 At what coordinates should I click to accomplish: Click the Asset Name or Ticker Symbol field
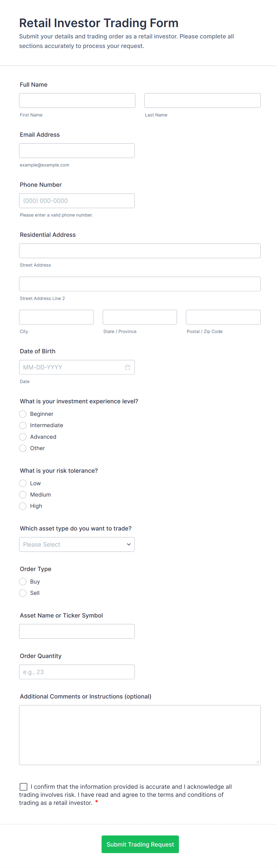pyautogui.click(x=77, y=631)
